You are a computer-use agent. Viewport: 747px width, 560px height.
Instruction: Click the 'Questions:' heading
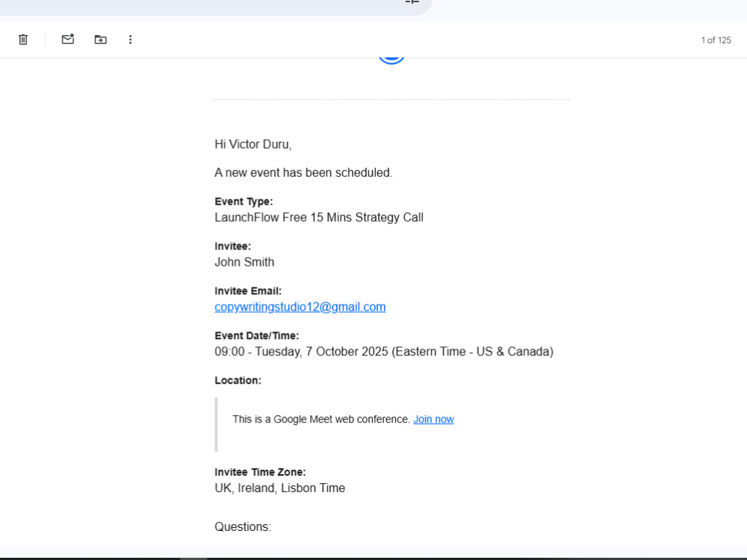[243, 526]
